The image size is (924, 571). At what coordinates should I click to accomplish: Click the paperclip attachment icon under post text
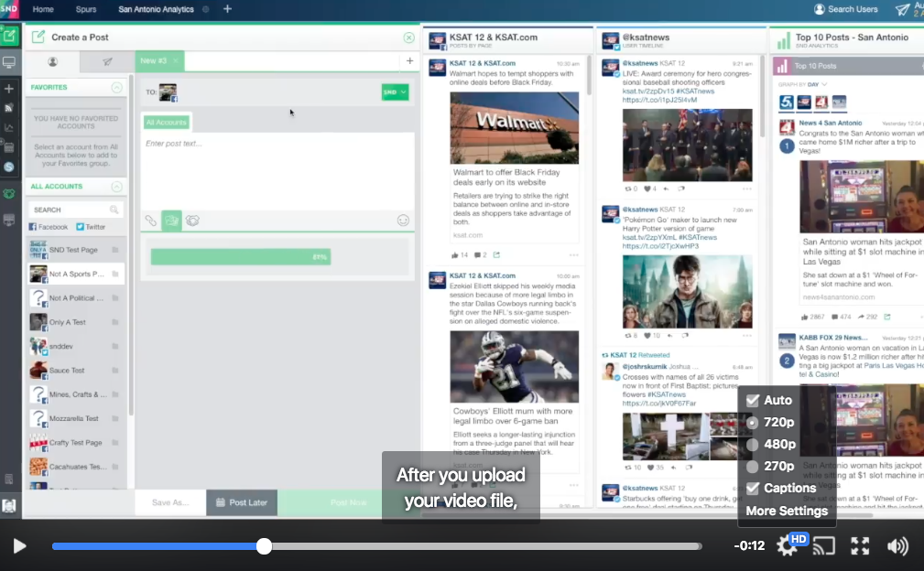pos(151,221)
